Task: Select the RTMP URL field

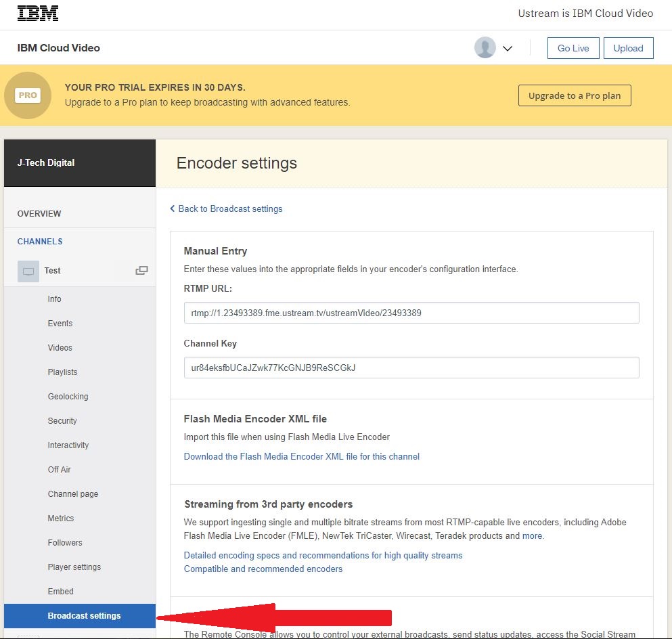Action: (x=411, y=313)
